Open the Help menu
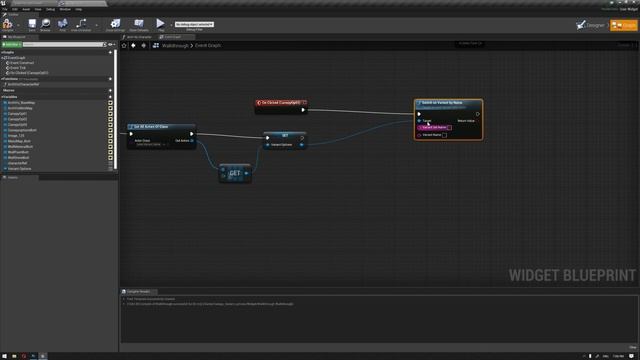Image resolution: width=640 pixels, height=360 pixels. (79, 9)
